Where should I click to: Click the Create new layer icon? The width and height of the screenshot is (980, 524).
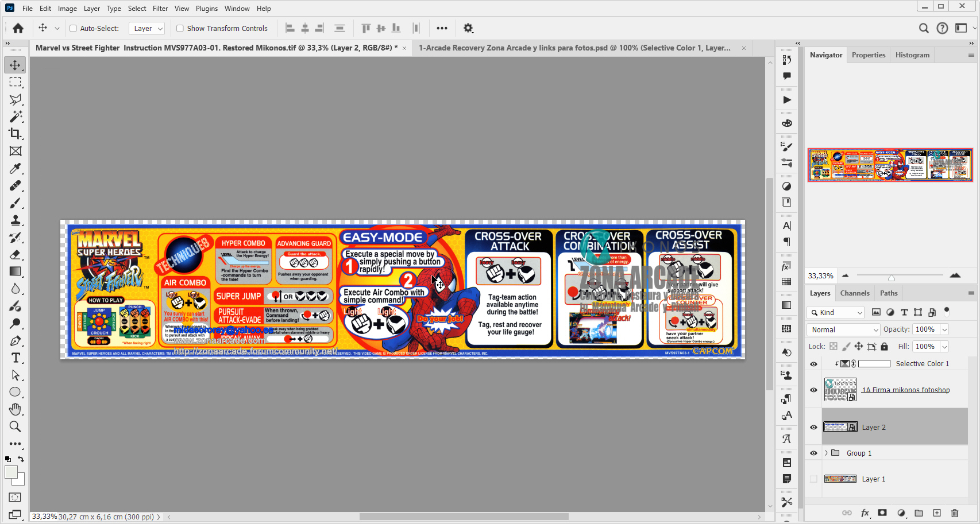937,514
